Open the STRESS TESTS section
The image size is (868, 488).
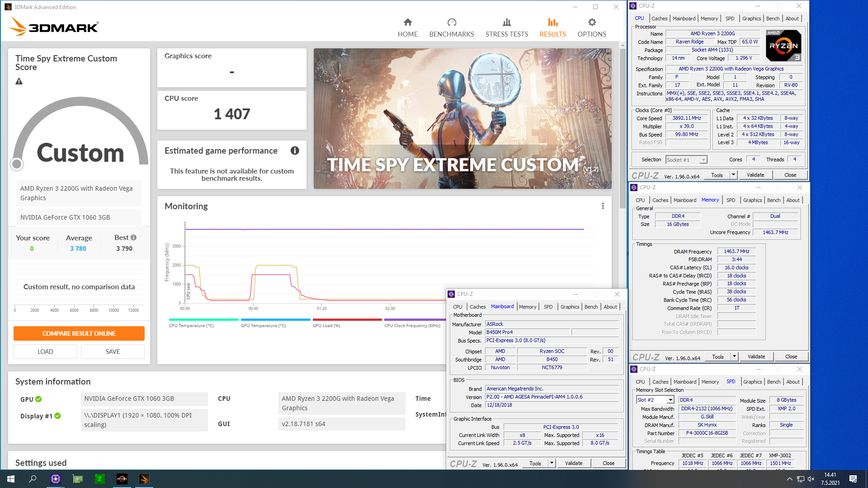507,28
